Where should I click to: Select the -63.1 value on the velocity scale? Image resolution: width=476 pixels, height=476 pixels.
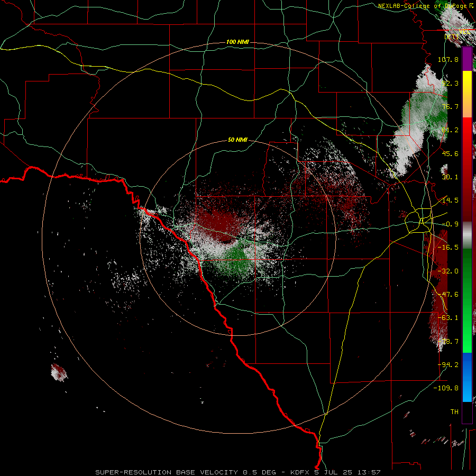click(x=448, y=318)
